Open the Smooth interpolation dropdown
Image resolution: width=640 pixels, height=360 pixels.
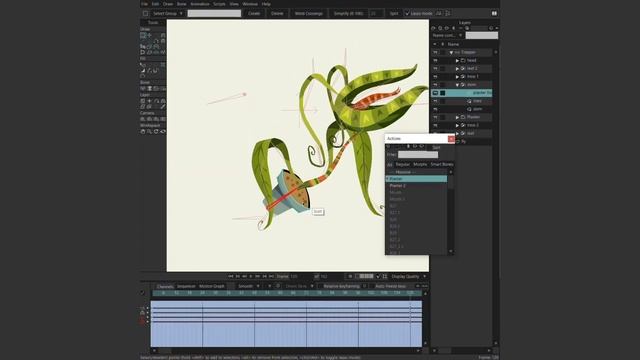[249, 287]
